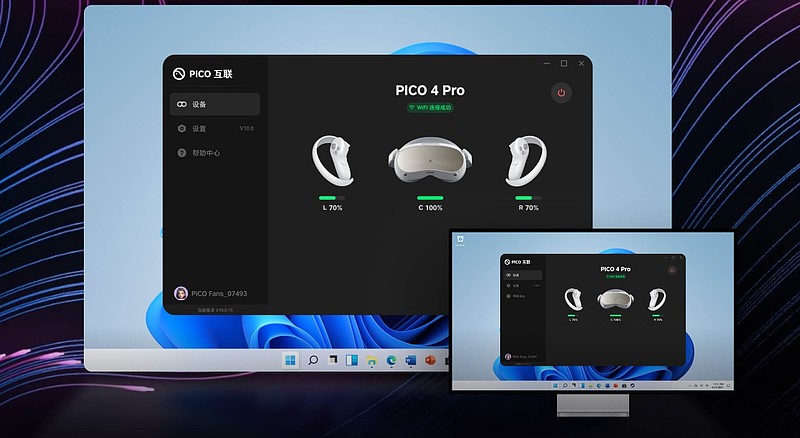Select the left controller image in large window
This screenshot has width=800, height=438.
(333, 160)
